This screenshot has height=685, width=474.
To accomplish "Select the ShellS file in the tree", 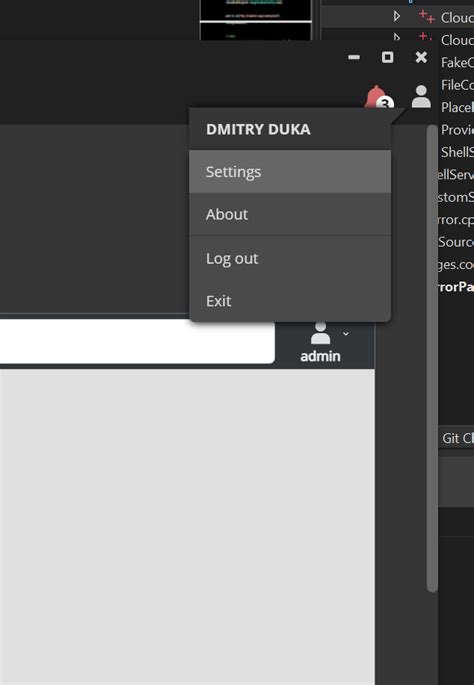I will pos(457,152).
